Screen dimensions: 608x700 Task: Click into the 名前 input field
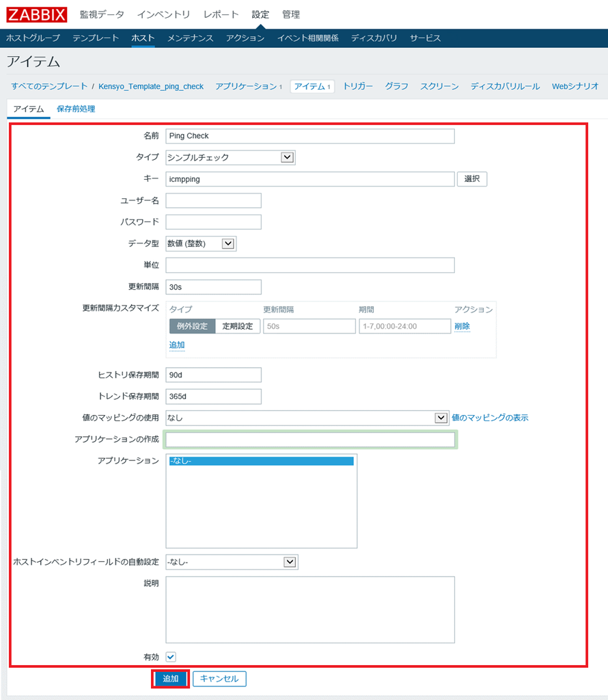point(309,136)
